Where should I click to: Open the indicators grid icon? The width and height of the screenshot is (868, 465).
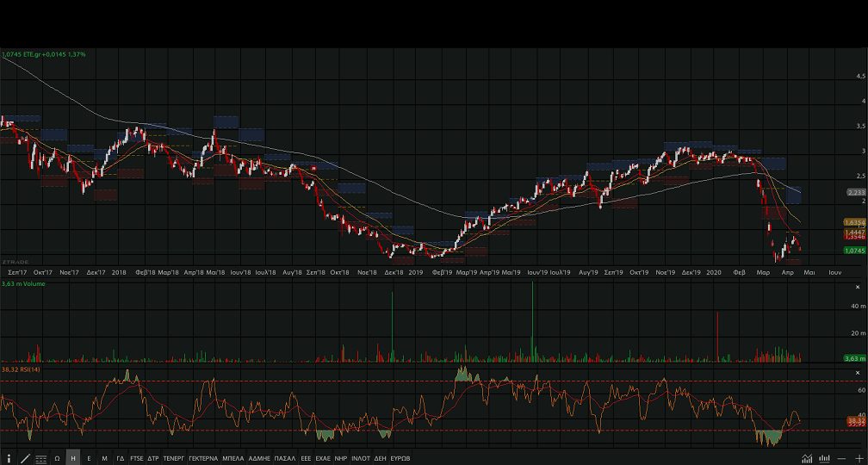(x=41, y=458)
